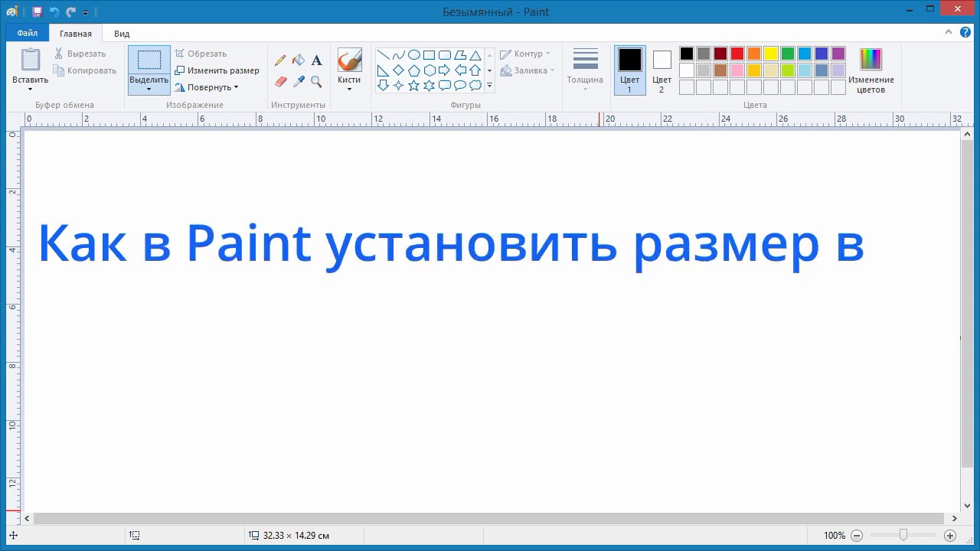The image size is (980, 551).
Task: Open the Файл menu
Action: (27, 33)
